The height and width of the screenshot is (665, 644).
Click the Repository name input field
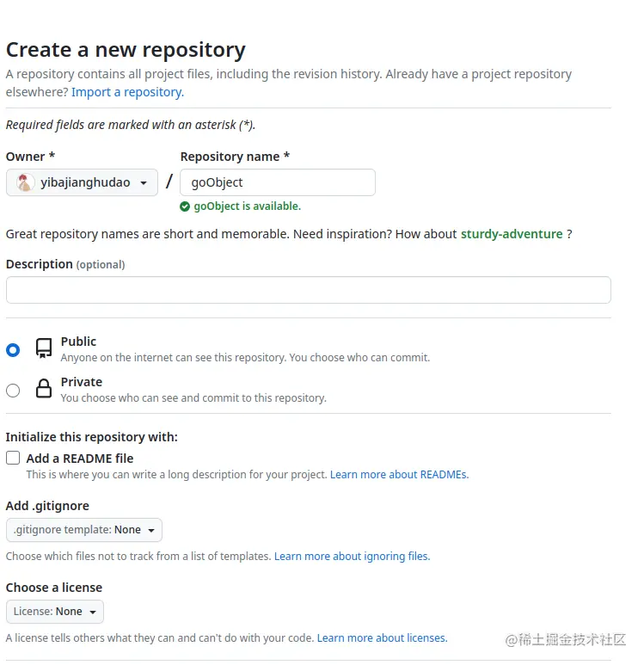[x=278, y=182]
